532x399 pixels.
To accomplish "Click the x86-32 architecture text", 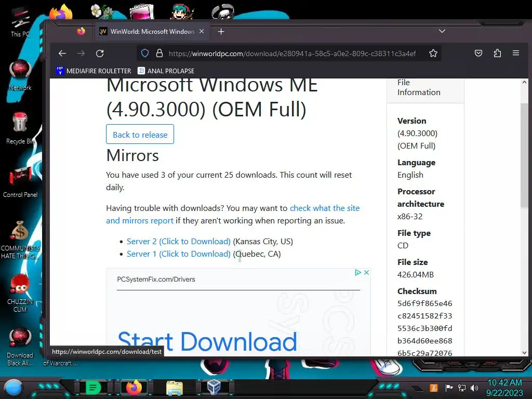I will click(x=410, y=217).
